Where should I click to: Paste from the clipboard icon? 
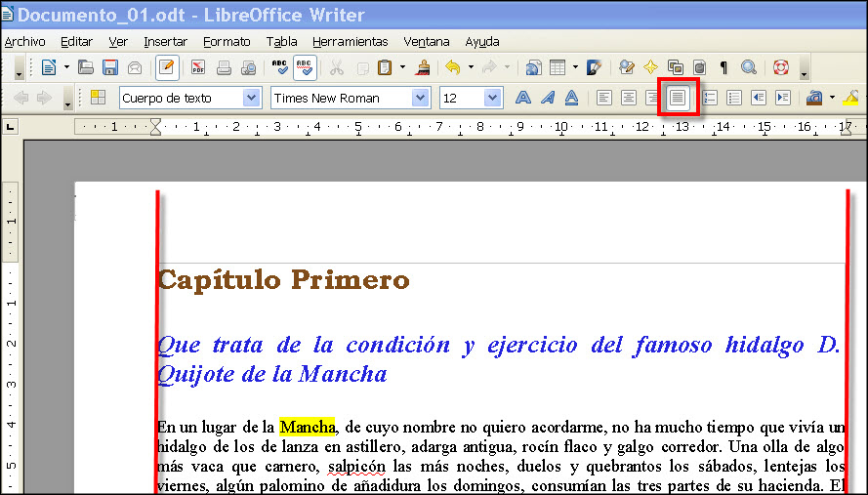tap(385, 67)
